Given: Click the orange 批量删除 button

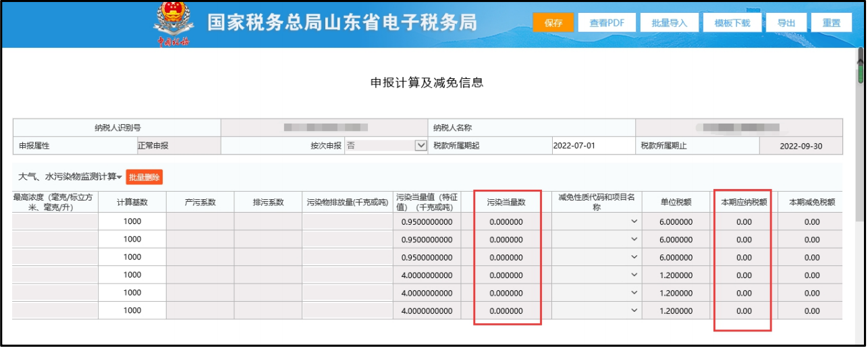Looking at the screenshot, I should [144, 177].
